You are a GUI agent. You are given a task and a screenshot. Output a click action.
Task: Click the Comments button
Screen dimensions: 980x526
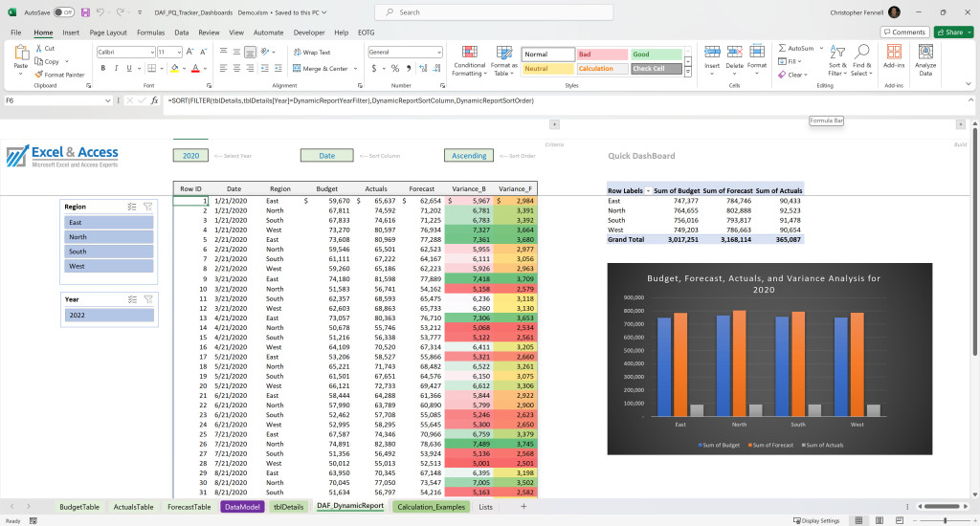pyautogui.click(x=904, y=32)
